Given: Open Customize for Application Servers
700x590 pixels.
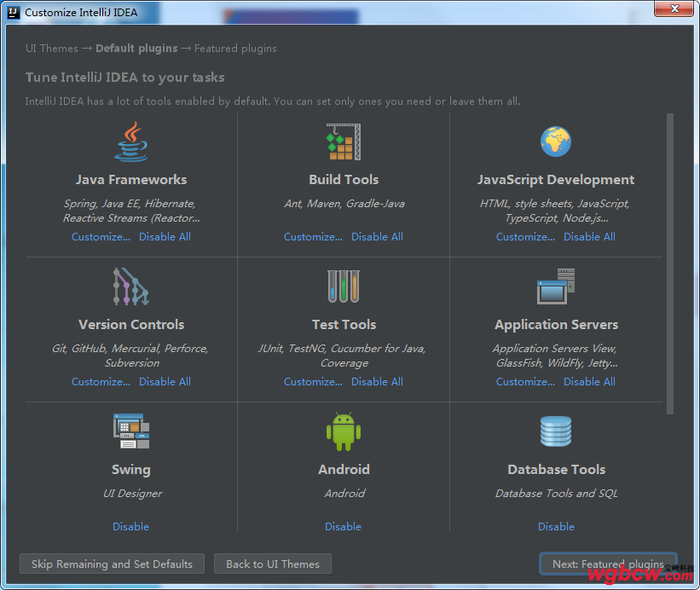Looking at the screenshot, I should (525, 382).
